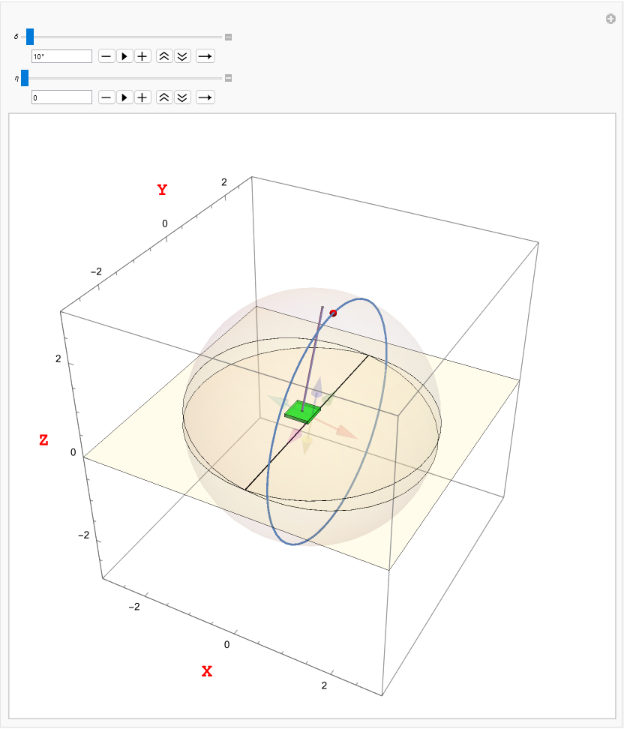The height and width of the screenshot is (729, 624).
Task: Slow down the δ animation with double down arrows
Action: (182, 57)
